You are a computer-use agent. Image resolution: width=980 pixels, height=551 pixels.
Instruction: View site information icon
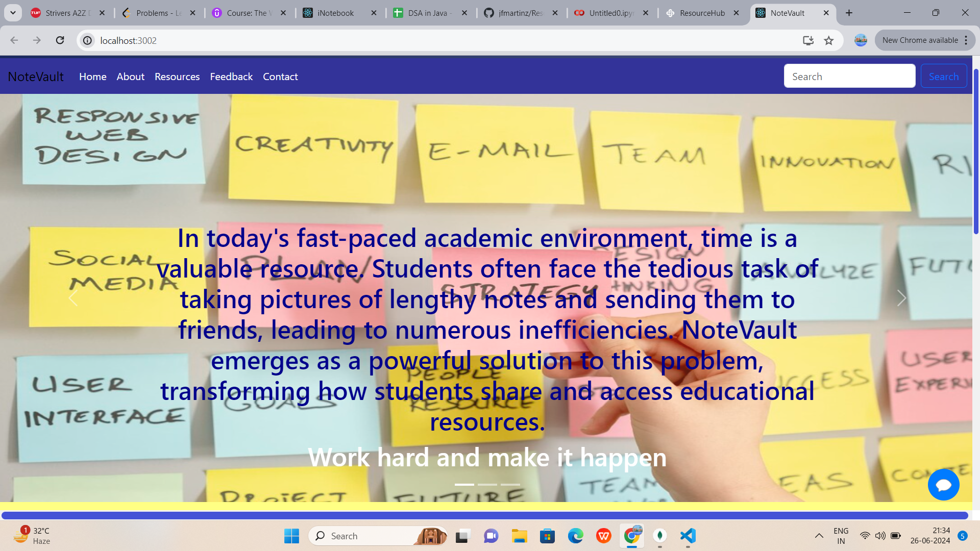88,40
